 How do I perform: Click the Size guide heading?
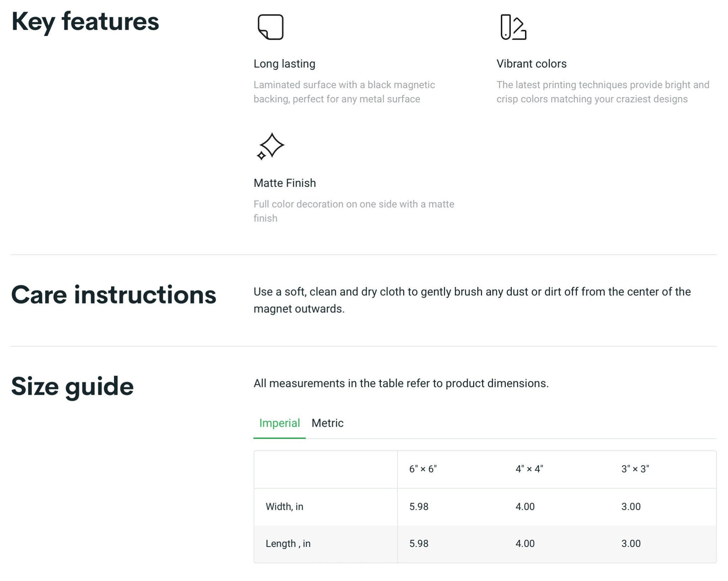(73, 387)
